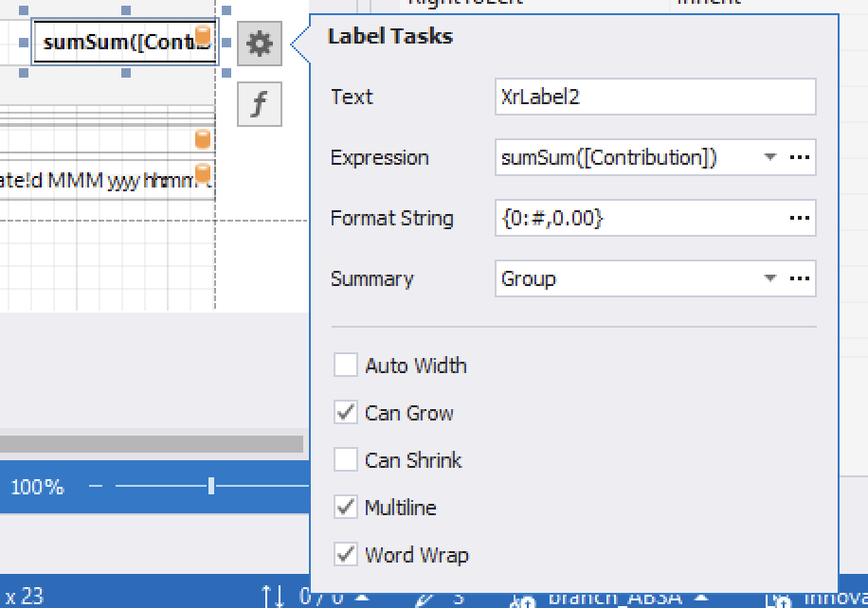Toggle the Can Shrink checkbox
The height and width of the screenshot is (608, 868).
pos(346,460)
